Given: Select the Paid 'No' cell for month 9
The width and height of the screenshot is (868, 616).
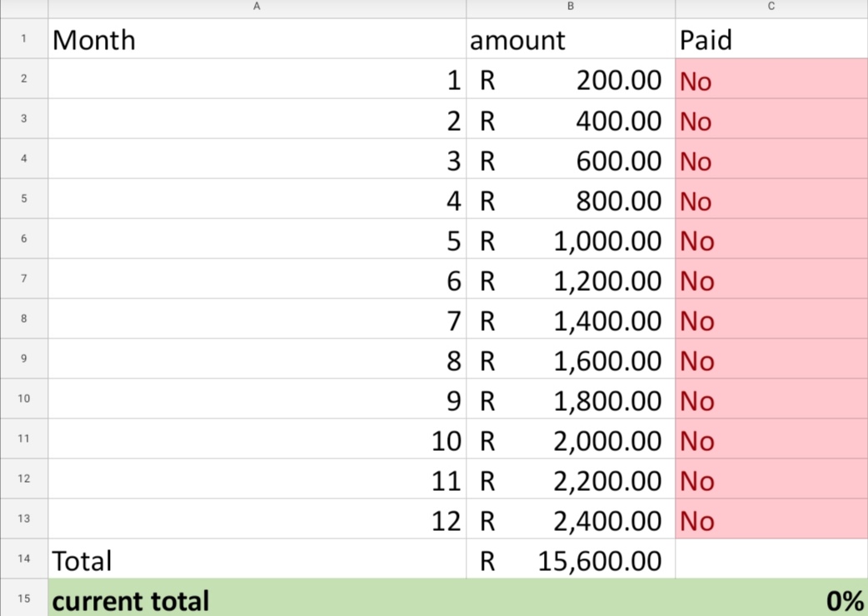Looking at the screenshot, I should tap(771, 398).
